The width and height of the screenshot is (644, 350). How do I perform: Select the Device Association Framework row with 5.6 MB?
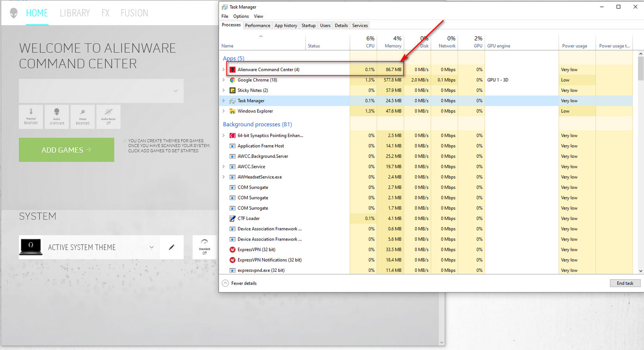[426, 239]
